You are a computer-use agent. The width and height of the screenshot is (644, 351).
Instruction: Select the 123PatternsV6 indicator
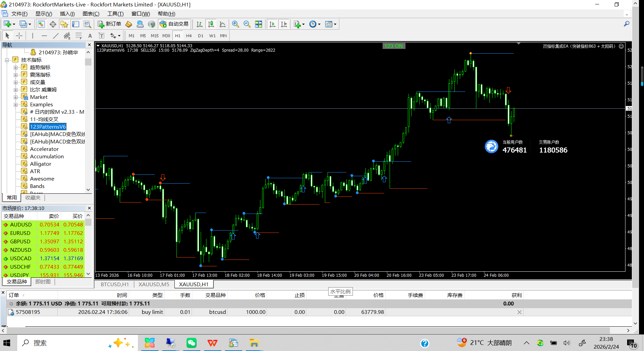[48, 127]
